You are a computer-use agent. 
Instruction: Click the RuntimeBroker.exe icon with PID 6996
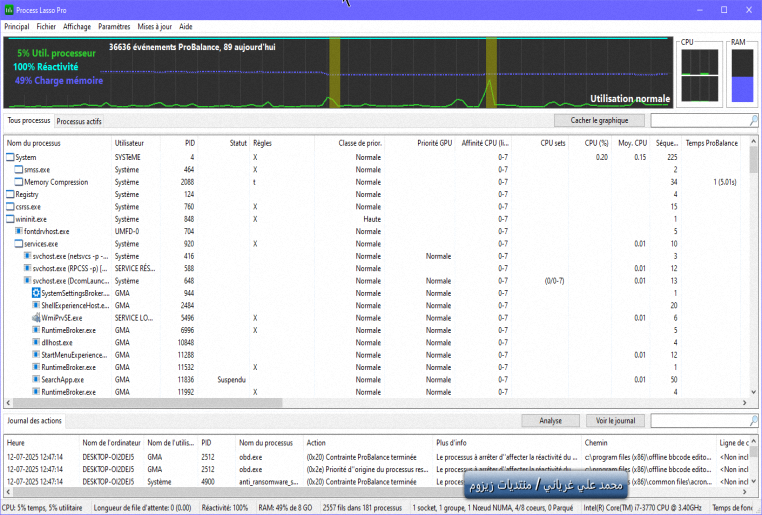[x=36, y=330]
